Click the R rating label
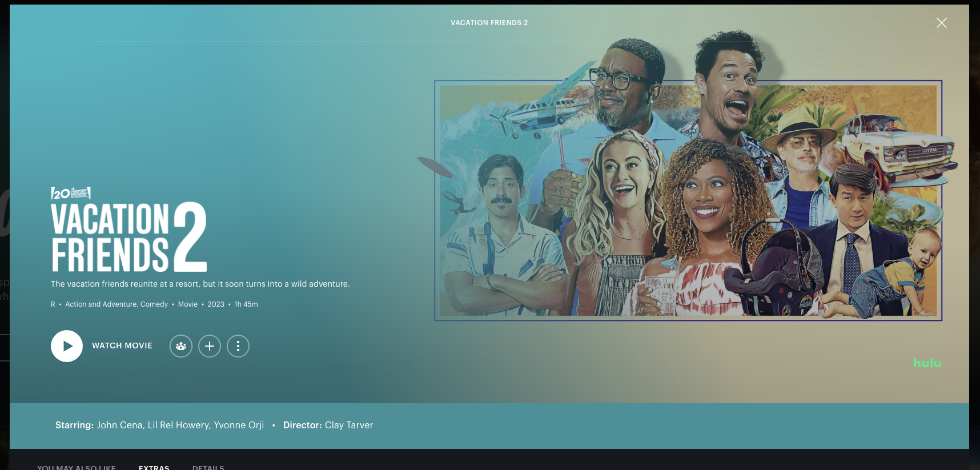The width and height of the screenshot is (980, 470). click(x=53, y=304)
